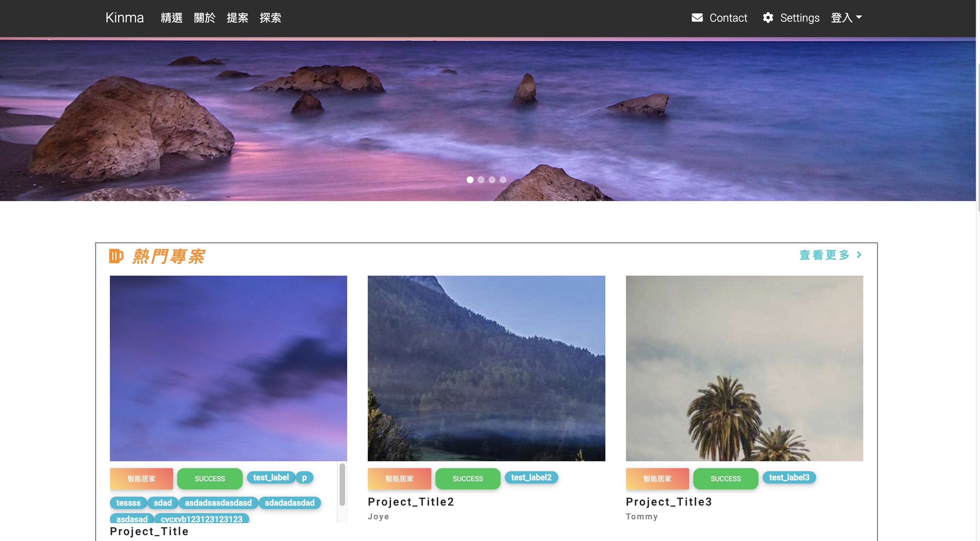Go to the 探索 page
980x541 pixels.
pos(270,18)
